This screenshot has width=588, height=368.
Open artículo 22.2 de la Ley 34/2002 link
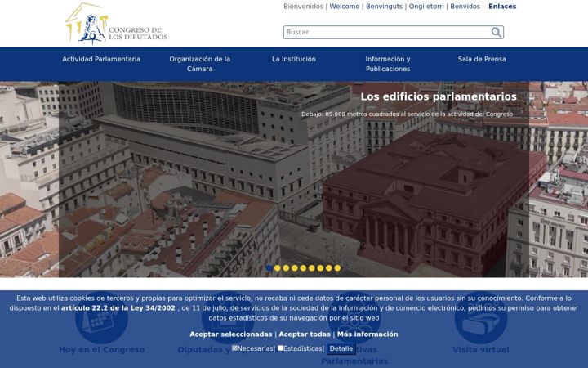pos(118,308)
